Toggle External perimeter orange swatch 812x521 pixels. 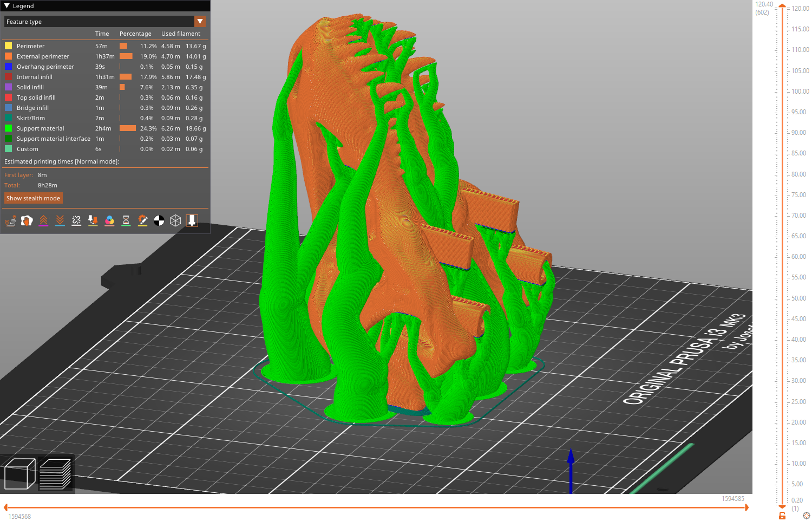point(9,56)
